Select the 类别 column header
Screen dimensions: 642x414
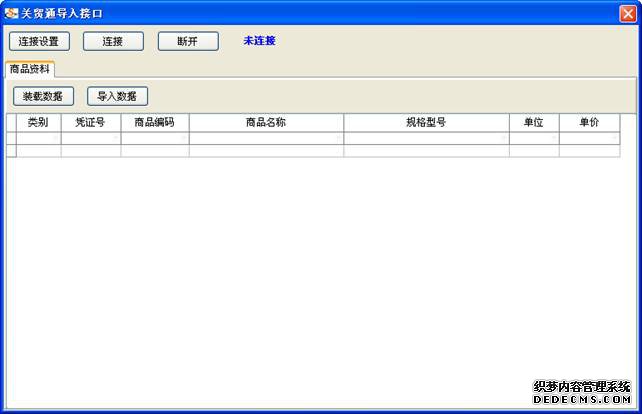(38, 122)
